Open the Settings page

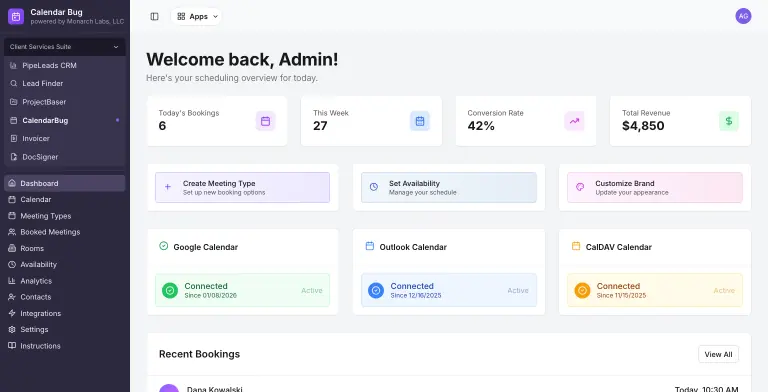point(65,329)
